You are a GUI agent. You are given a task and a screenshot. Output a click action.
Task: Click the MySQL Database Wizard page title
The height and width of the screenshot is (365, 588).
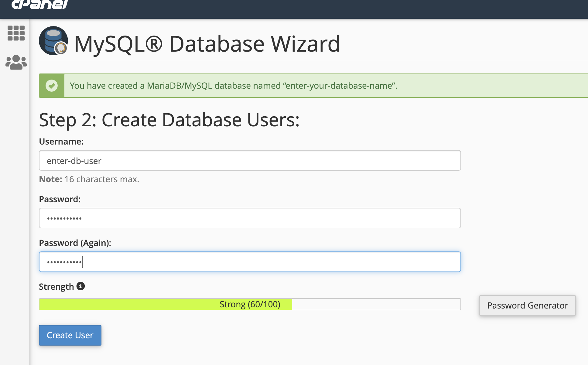tap(207, 44)
